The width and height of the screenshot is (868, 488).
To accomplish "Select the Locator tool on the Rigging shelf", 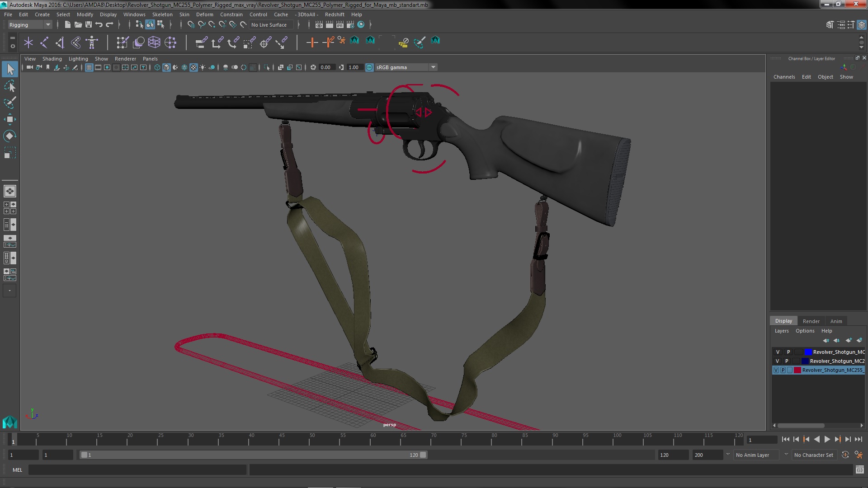I will (x=28, y=42).
